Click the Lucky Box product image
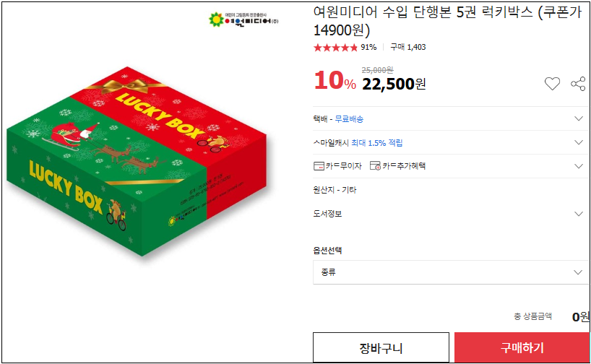The height and width of the screenshot is (364, 591). [x=137, y=161]
